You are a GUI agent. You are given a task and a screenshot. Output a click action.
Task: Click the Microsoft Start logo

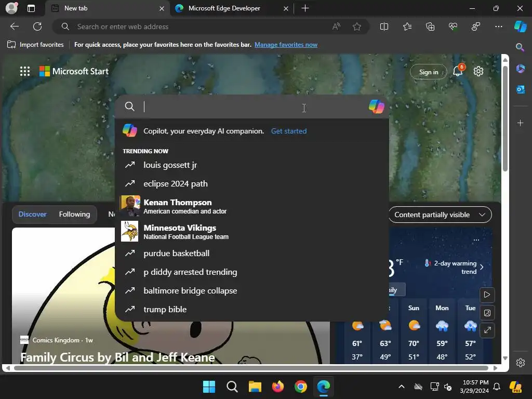74,71
